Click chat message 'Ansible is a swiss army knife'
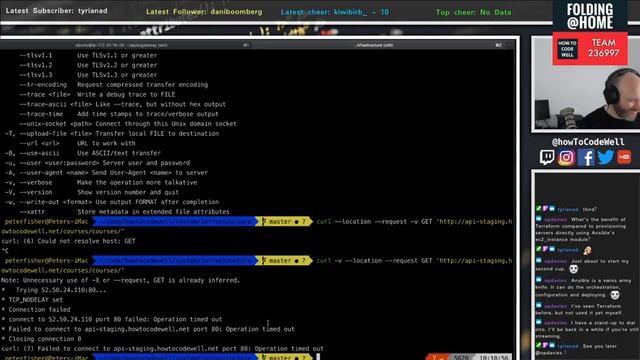The height and width of the screenshot is (360, 640). pos(584,288)
